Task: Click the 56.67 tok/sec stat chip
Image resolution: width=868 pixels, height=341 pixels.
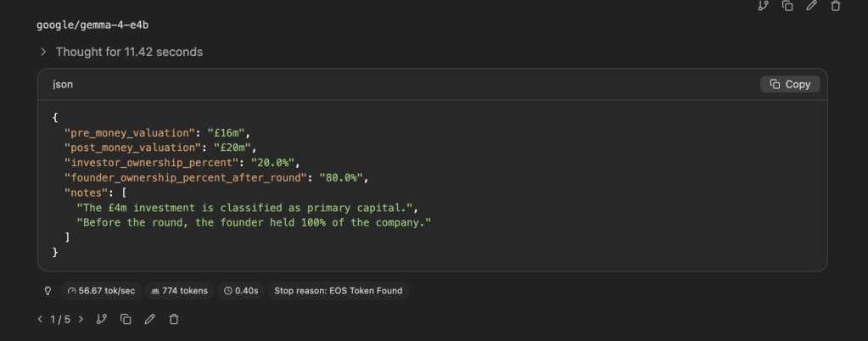Action: [100, 290]
